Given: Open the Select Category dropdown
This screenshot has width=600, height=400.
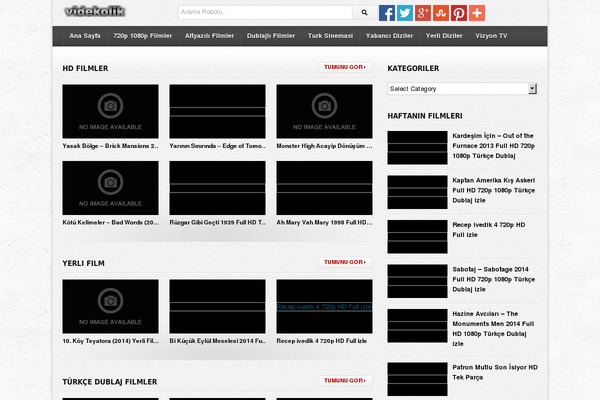Looking at the screenshot, I should (x=462, y=89).
